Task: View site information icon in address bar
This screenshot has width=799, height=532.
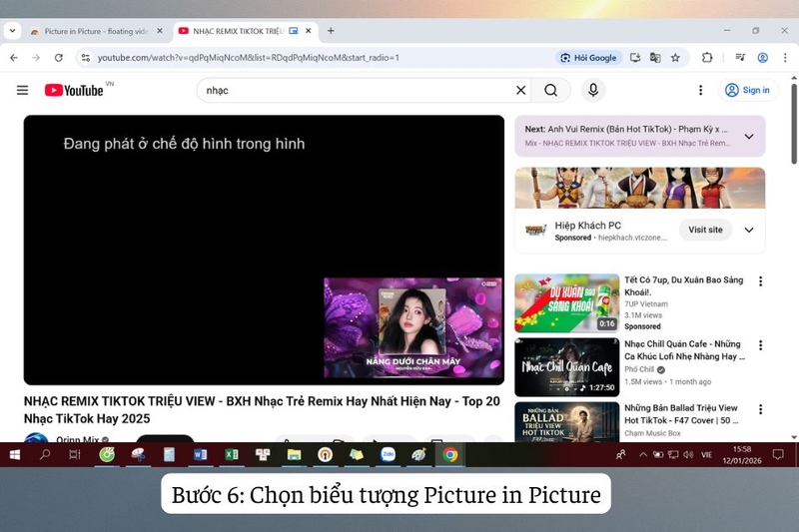Action: click(x=86, y=58)
